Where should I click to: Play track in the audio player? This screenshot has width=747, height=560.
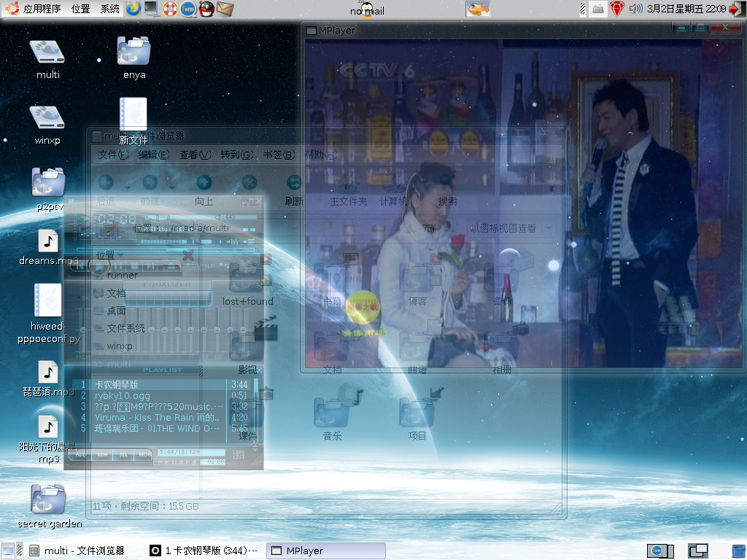coord(99,265)
